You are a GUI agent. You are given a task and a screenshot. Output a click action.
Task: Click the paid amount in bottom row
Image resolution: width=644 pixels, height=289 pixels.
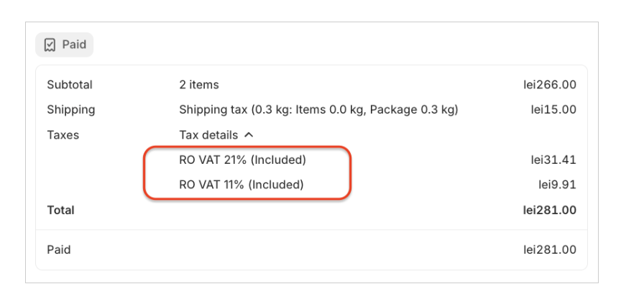click(549, 250)
